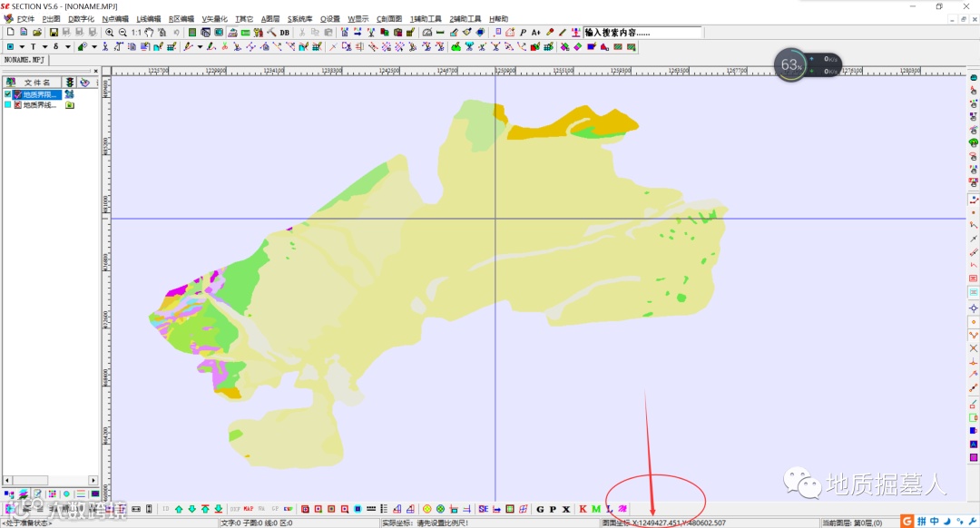
Task: Select the Zoom In magnifier tool
Action: [x=110, y=33]
